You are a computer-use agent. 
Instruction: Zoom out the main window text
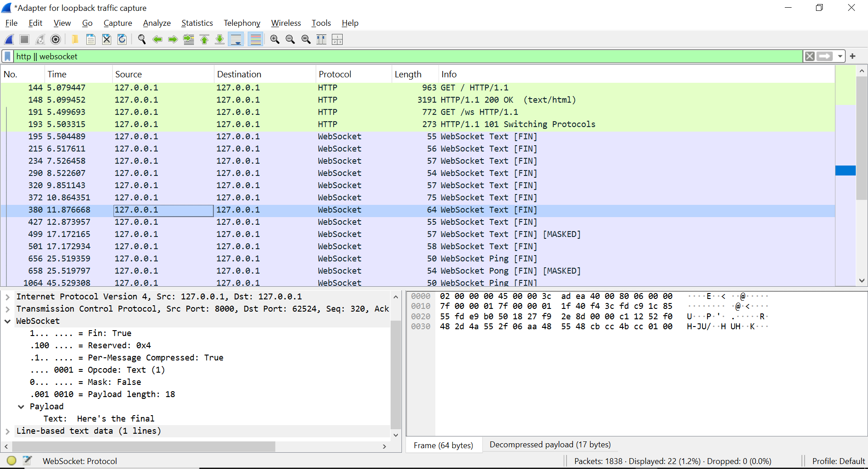(290, 40)
